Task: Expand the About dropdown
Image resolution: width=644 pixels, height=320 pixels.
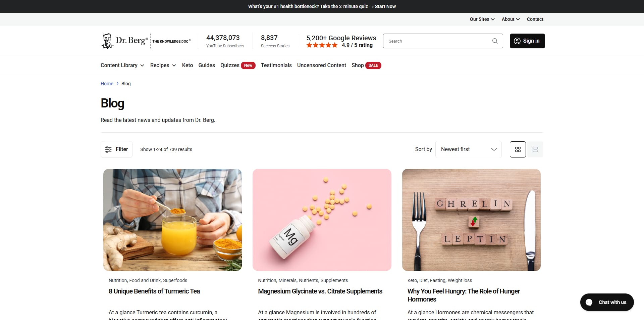Action: [511, 19]
